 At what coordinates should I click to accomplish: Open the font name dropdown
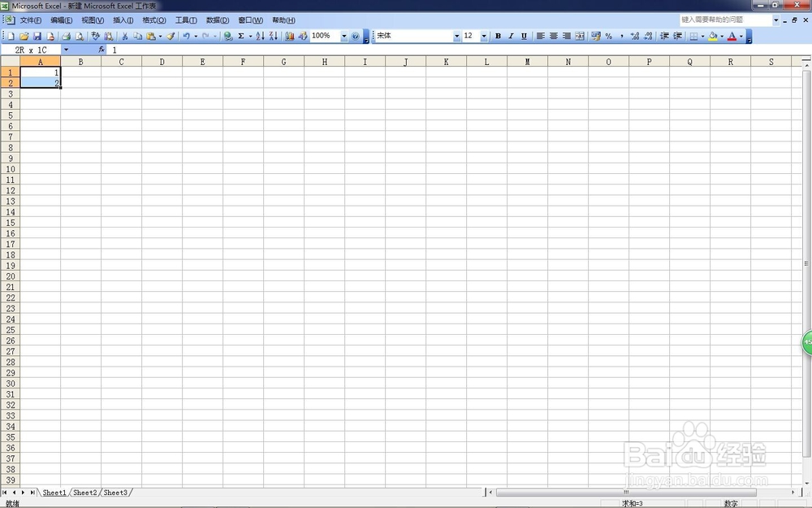(456, 36)
